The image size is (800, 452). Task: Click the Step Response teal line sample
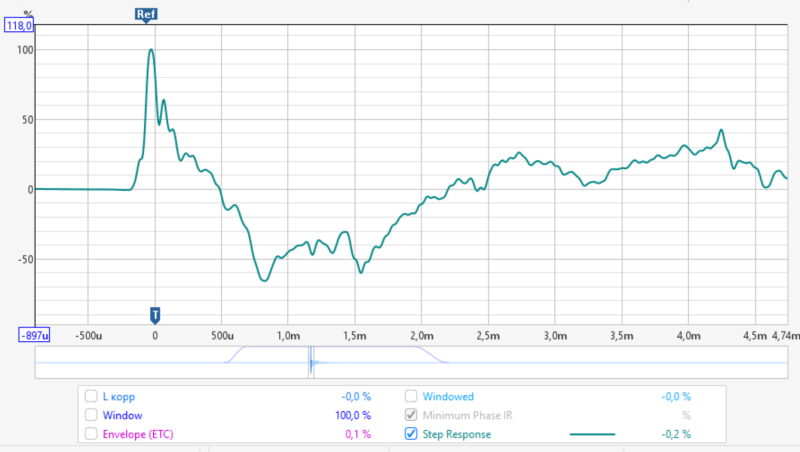coord(592,434)
